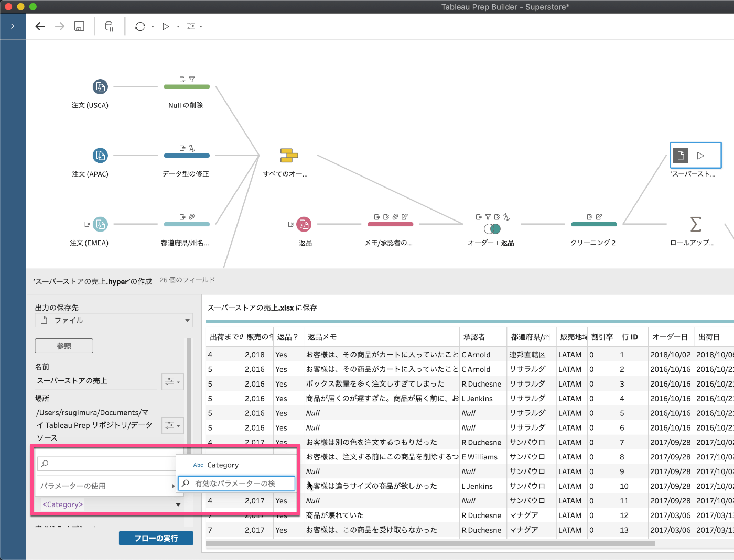Click the 割引率 column header
Image resolution: width=734 pixels, height=560 pixels.
coord(602,337)
